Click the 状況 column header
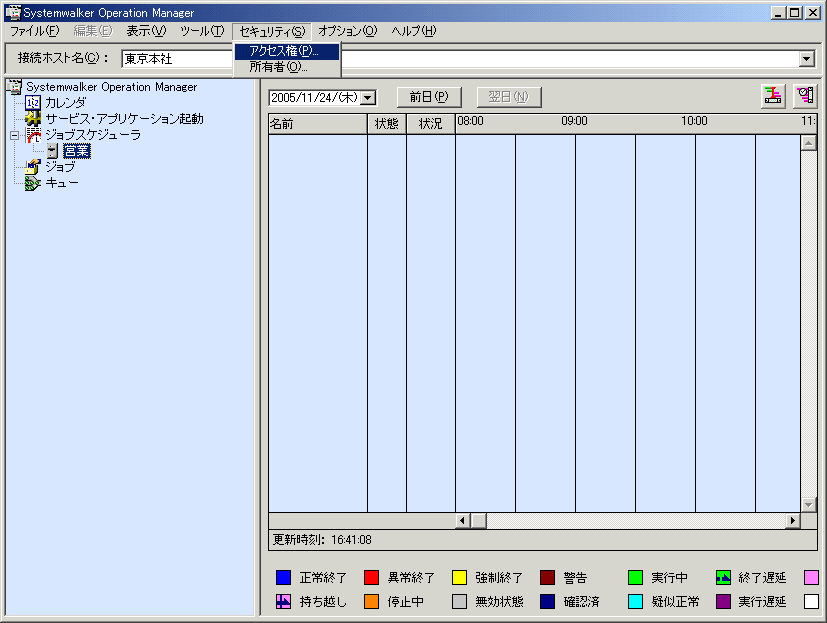Screen dimensions: 827x623 point(430,124)
